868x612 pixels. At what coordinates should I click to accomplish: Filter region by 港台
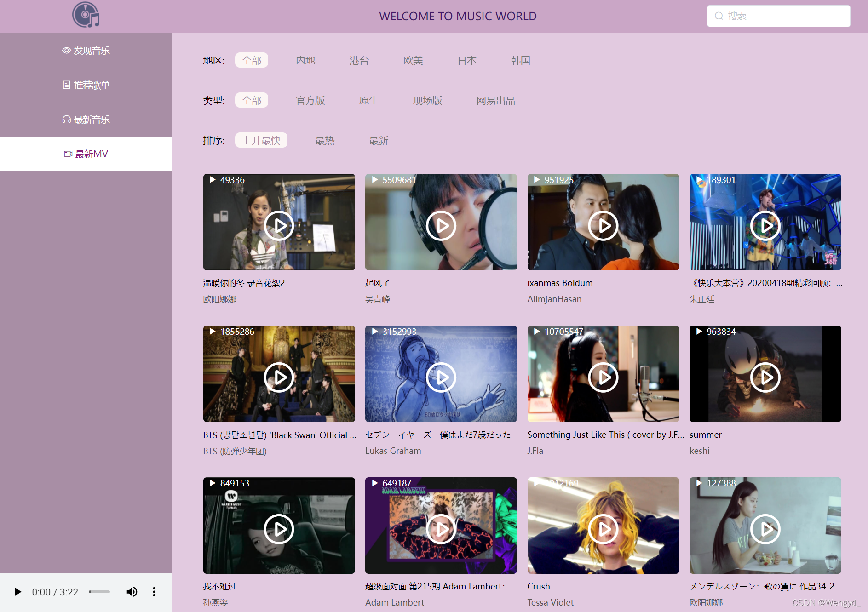point(359,60)
